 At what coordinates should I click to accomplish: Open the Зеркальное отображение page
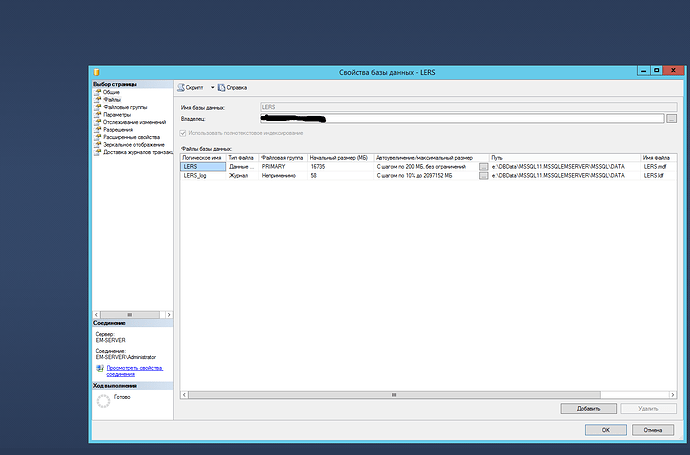tap(133, 144)
